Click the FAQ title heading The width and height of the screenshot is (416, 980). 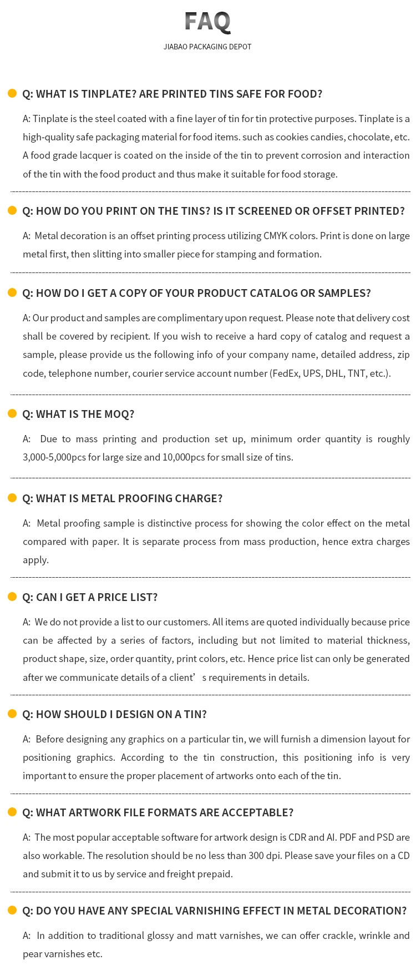(x=207, y=22)
